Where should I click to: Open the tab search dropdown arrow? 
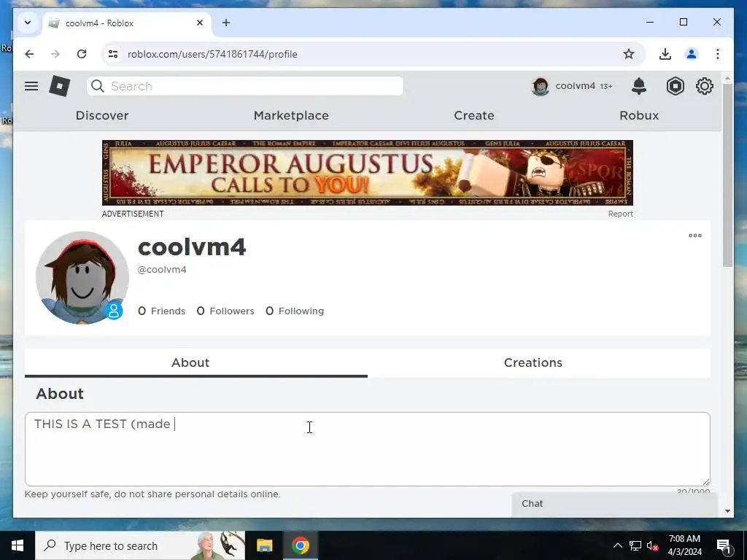(28, 23)
